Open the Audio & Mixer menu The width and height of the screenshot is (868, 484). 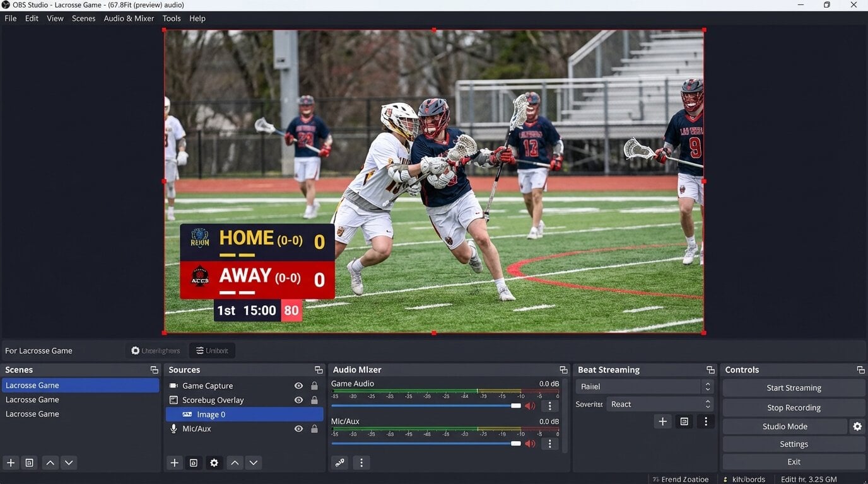point(129,18)
